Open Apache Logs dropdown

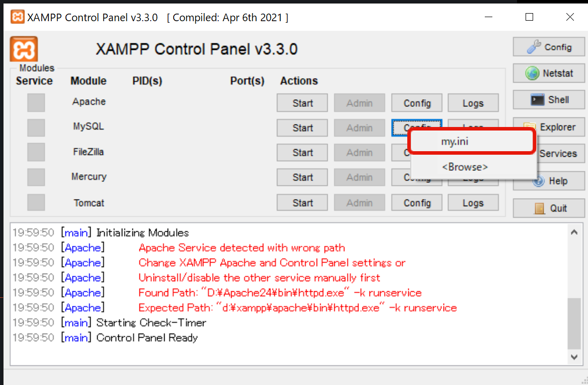pos(473,103)
